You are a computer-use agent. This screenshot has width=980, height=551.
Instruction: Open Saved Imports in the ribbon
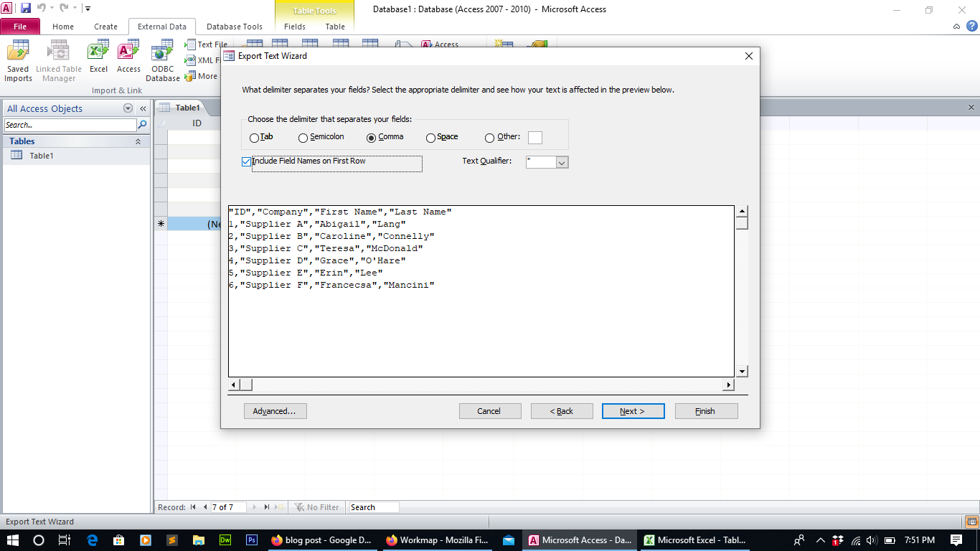pos(18,61)
